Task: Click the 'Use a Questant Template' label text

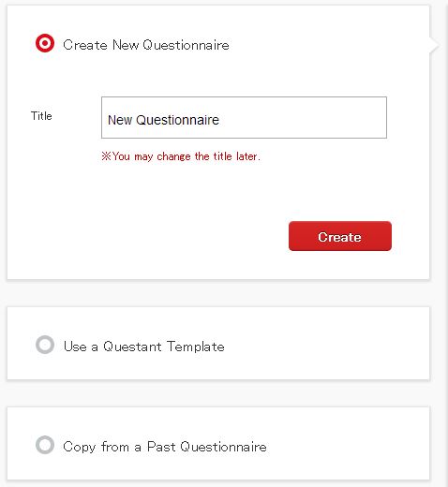Action: click(143, 347)
